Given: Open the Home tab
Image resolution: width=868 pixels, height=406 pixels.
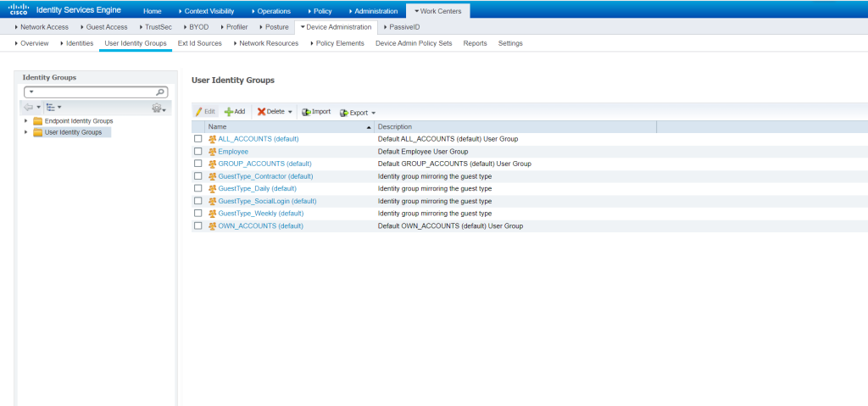Looking at the screenshot, I should (x=153, y=11).
